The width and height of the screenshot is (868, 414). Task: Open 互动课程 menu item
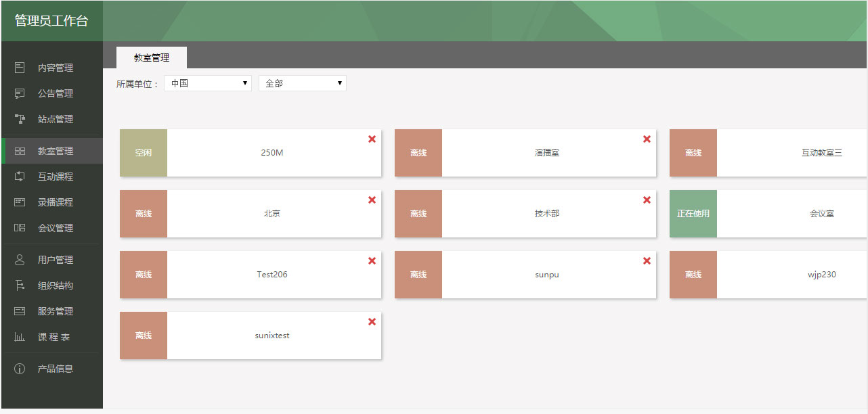pyautogui.click(x=52, y=177)
